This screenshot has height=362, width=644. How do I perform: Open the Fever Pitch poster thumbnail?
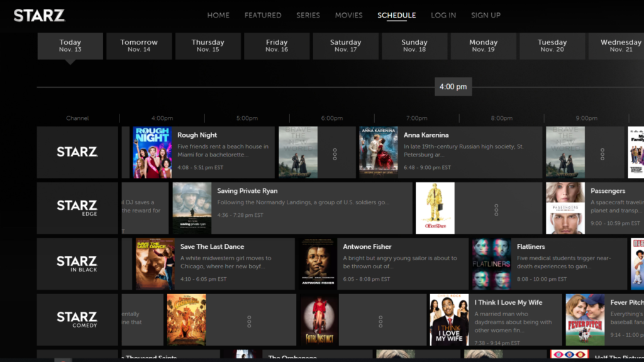[x=585, y=320]
